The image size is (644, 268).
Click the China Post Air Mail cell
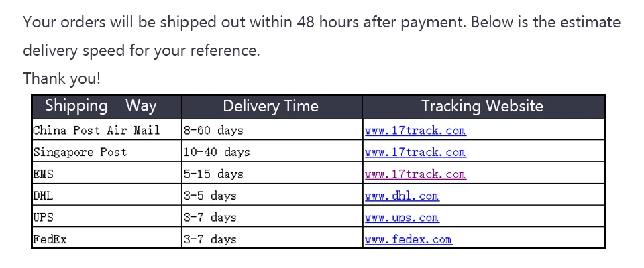point(107,130)
